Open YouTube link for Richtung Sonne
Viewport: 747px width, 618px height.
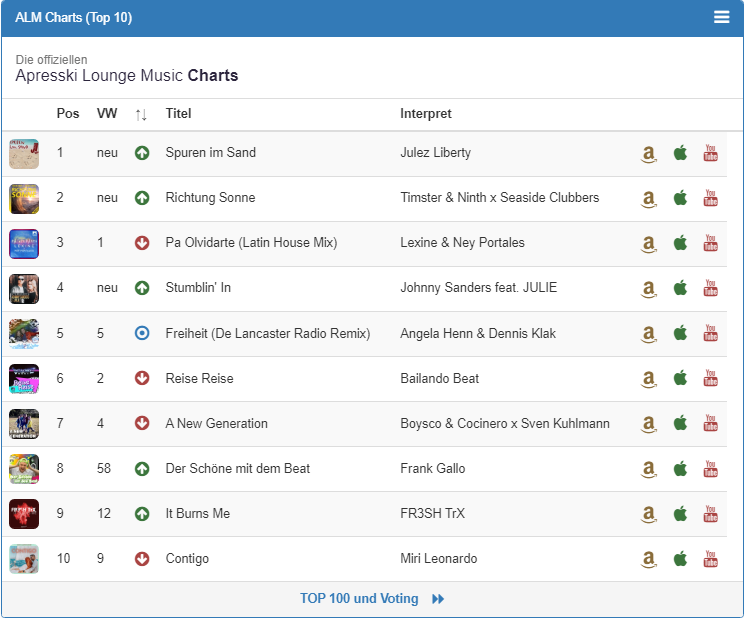click(710, 198)
